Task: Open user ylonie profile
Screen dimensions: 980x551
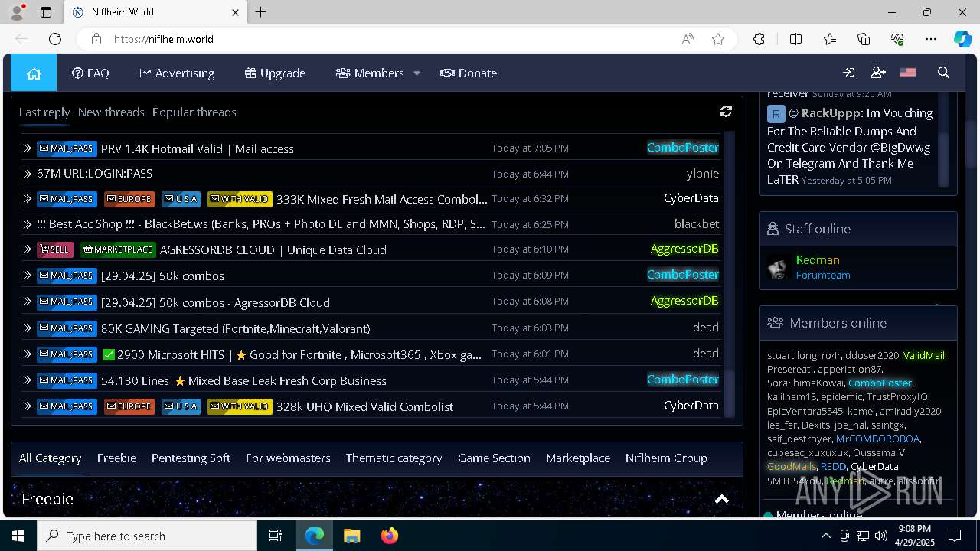Action: tap(703, 173)
